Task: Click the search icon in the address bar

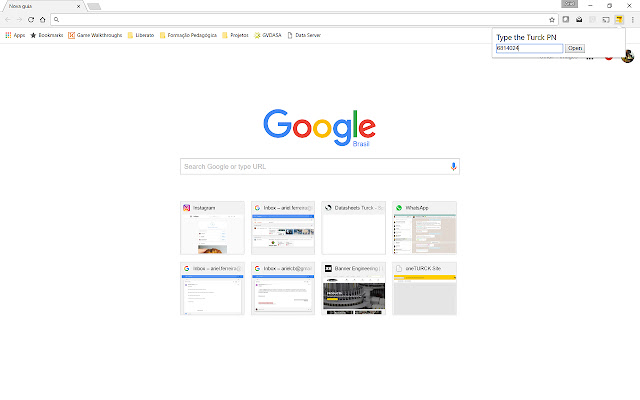Action: point(57,20)
